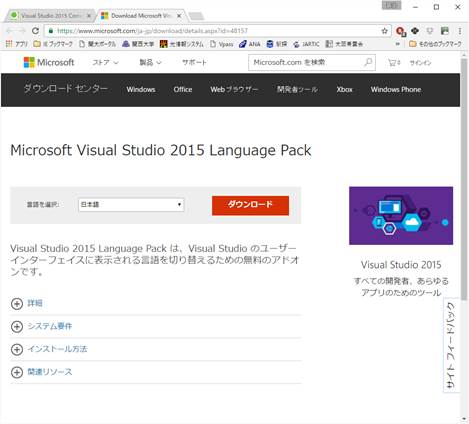Expand the 製品 dropdown menu

click(150, 62)
